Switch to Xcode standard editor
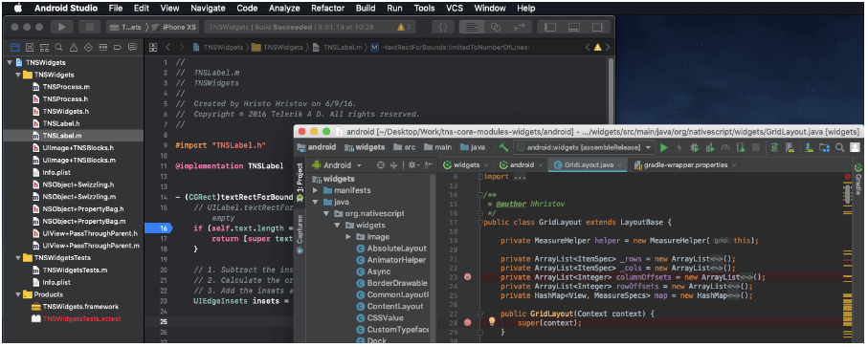The height and width of the screenshot is (347, 868). coord(472,27)
